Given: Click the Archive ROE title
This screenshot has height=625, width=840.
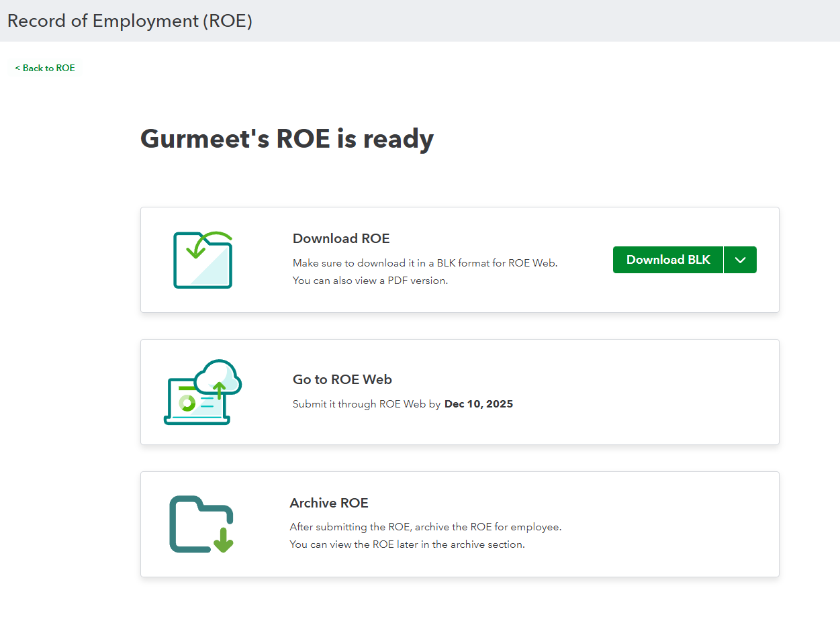Looking at the screenshot, I should coord(329,503).
